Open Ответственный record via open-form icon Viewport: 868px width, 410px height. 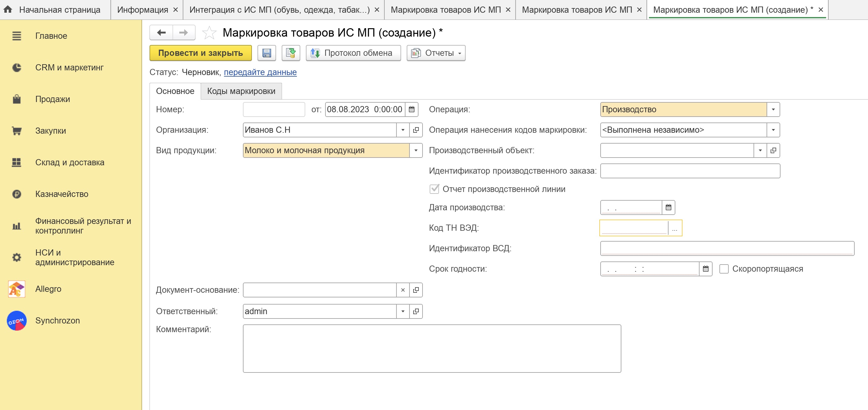(416, 312)
